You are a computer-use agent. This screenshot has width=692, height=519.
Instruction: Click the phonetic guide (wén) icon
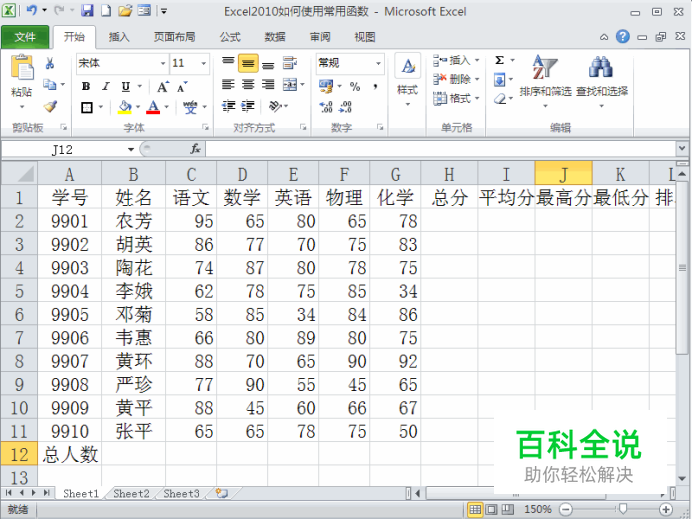coord(190,107)
